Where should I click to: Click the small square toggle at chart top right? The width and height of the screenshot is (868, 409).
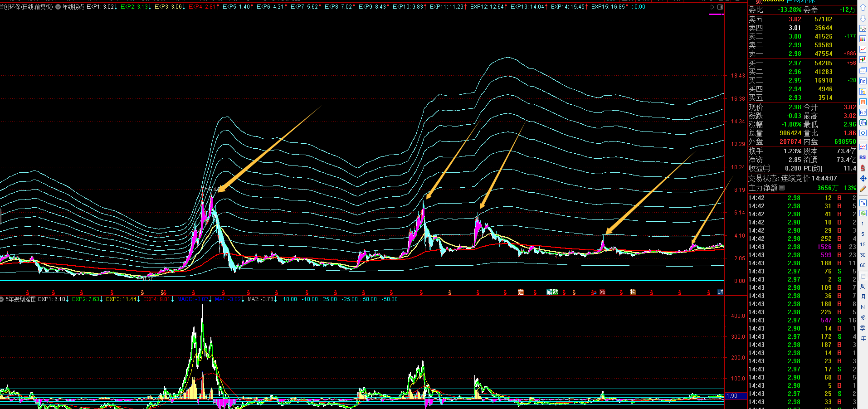point(720,7)
